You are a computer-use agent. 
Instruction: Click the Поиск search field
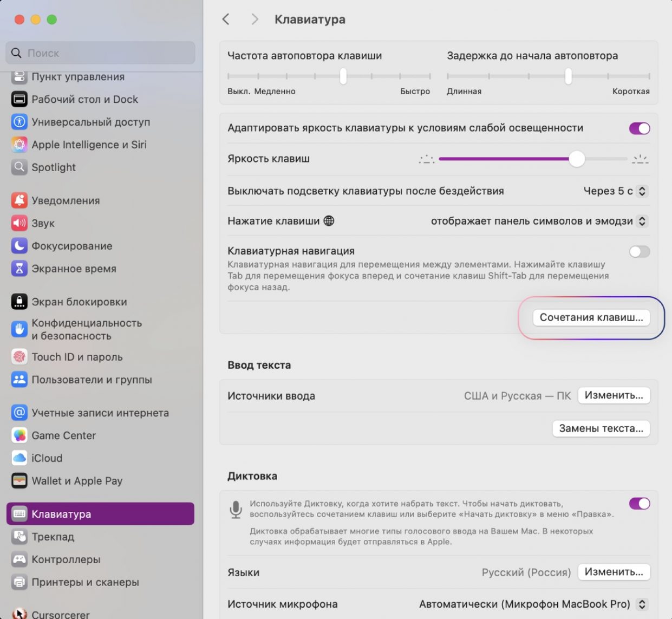point(101,53)
